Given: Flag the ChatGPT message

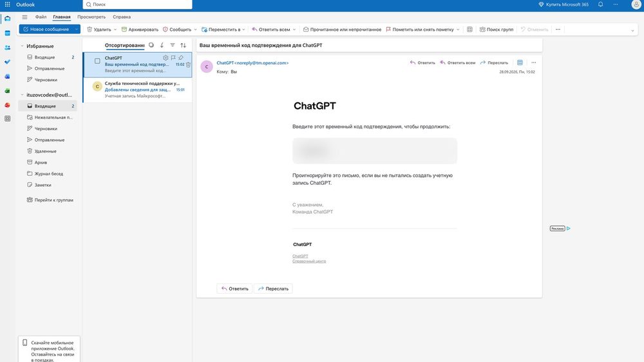Looking at the screenshot, I should coord(173,58).
